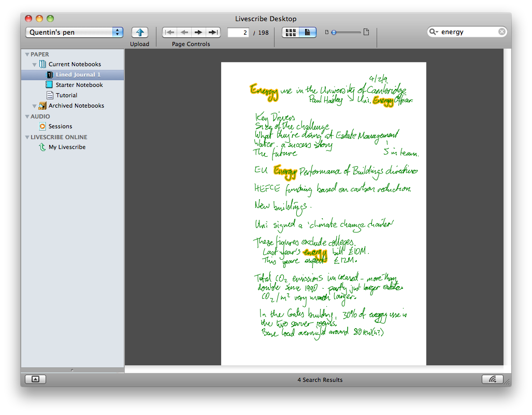The width and height of the screenshot is (532, 415).
Task: Collapse the Current Notebooks tree
Action: click(35, 65)
